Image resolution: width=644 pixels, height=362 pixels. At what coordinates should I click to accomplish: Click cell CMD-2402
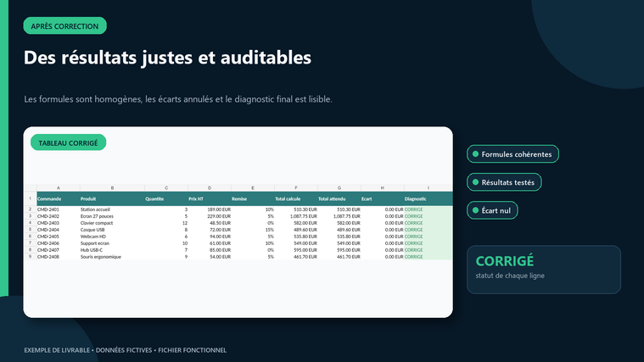[59, 216]
